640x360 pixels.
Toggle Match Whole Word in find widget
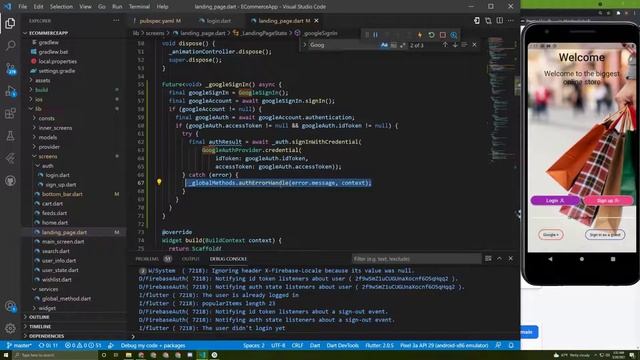(x=393, y=45)
